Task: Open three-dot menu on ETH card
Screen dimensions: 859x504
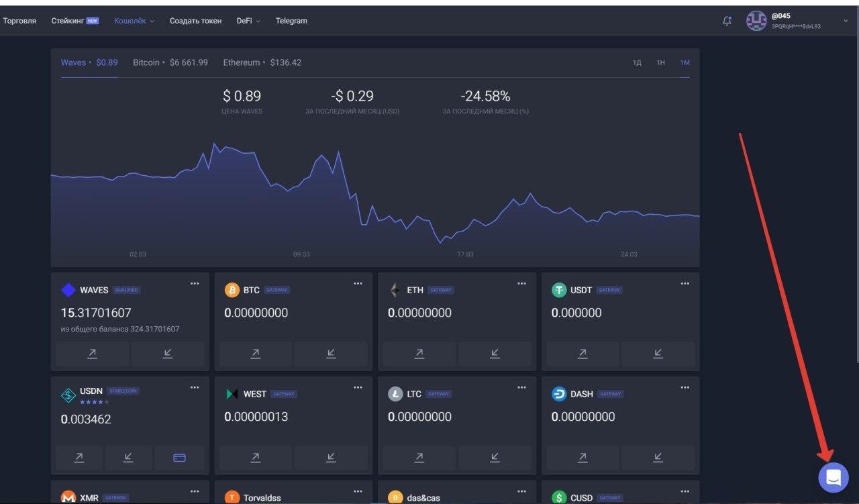Action: click(x=521, y=283)
